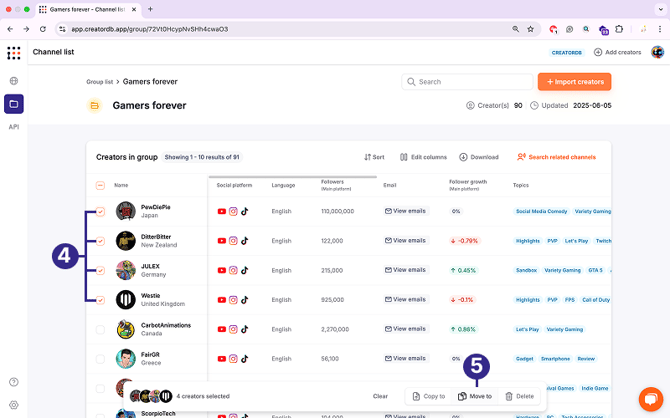The width and height of the screenshot is (670, 418).
Task: Open FairGR's TikTok icon
Action: coord(244,359)
